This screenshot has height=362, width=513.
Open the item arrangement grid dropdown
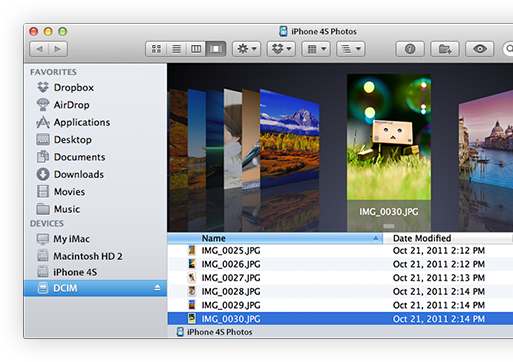point(316,49)
